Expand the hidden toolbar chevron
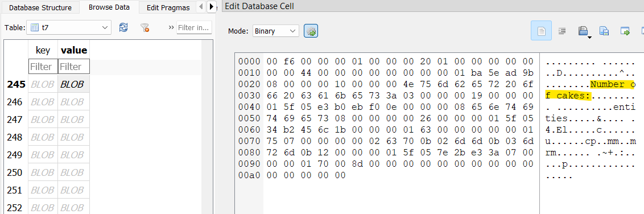This screenshot has height=214, width=644. tap(172, 27)
